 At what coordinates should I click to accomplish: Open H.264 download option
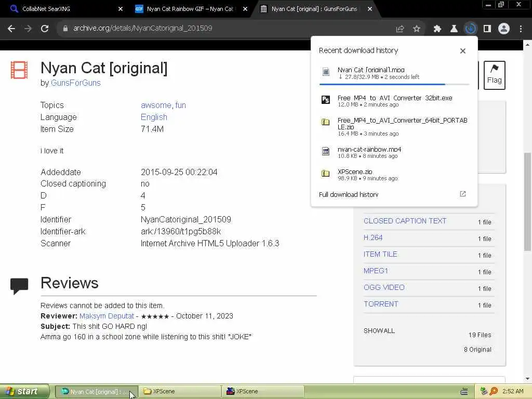pyautogui.click(x=373, y=237)
